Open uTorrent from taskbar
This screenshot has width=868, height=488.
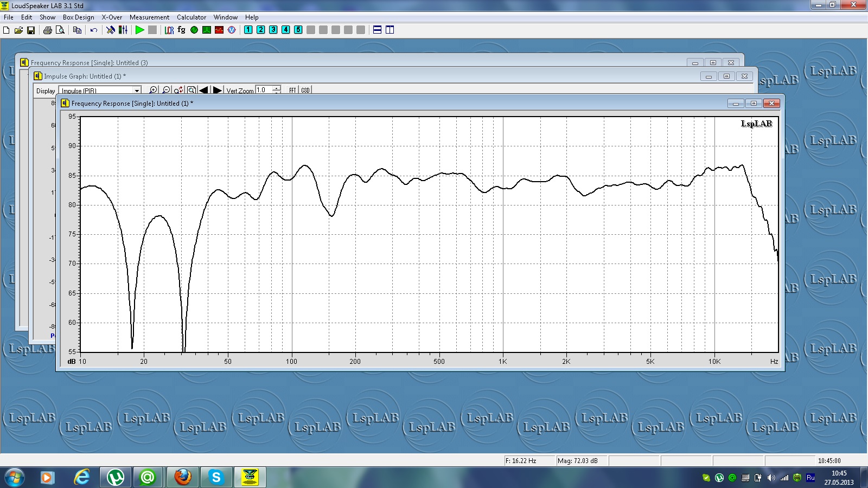point(115,477)
